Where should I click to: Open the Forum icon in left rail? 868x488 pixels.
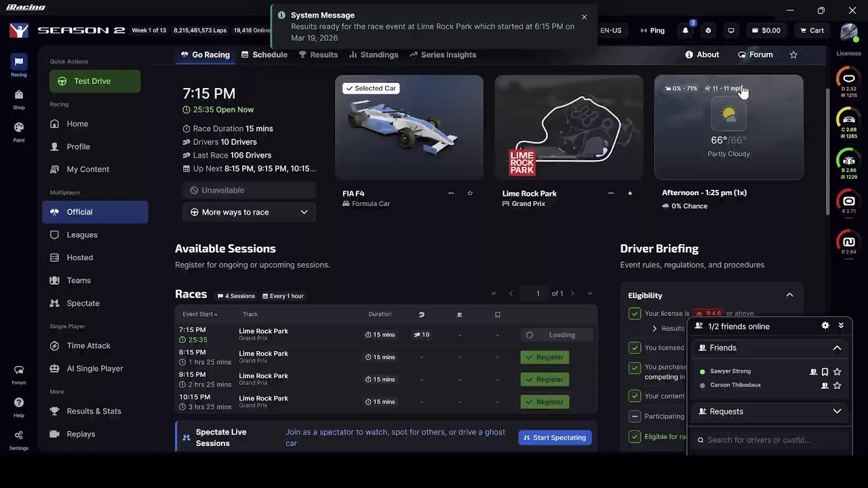pyautogui.click(x=19, y=374)
